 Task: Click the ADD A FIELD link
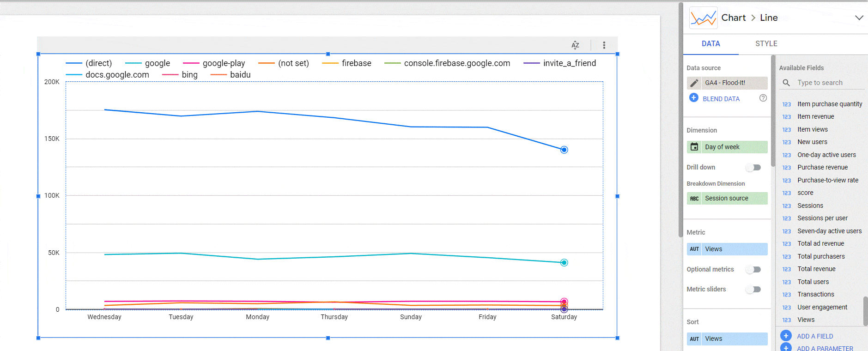click(815, 336)
